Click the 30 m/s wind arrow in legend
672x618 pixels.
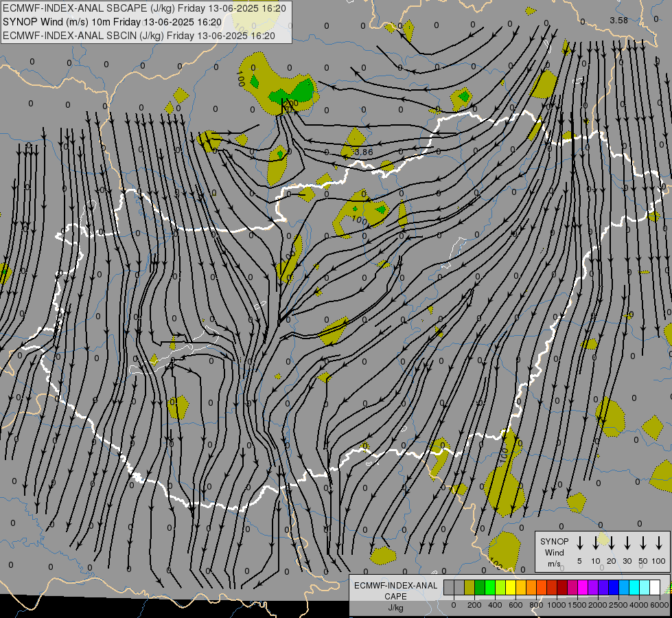pyautogui.click(x=627, y=542)
